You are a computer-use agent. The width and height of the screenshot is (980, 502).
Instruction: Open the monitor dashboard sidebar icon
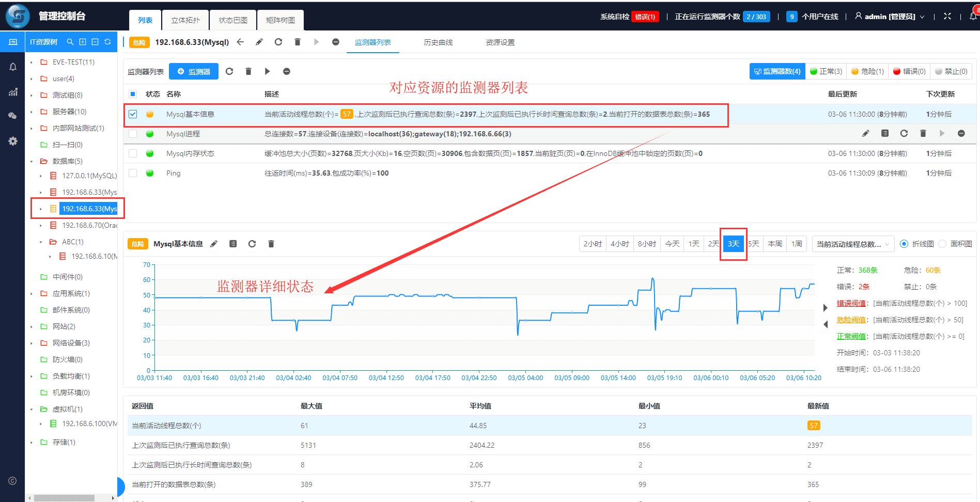(x=12, y=42)
